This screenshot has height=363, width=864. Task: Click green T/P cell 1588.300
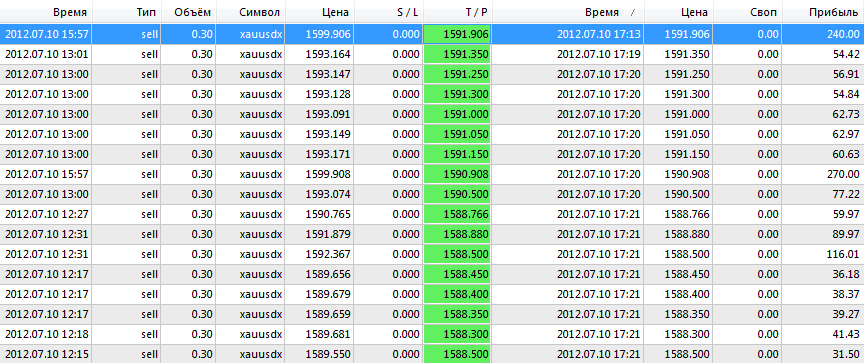[x=457, y=334]
